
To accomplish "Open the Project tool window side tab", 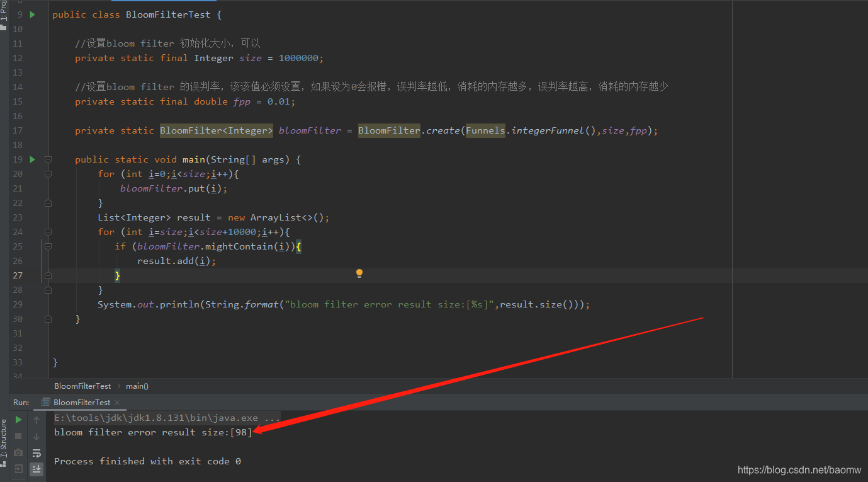I will tap(4, 14).
